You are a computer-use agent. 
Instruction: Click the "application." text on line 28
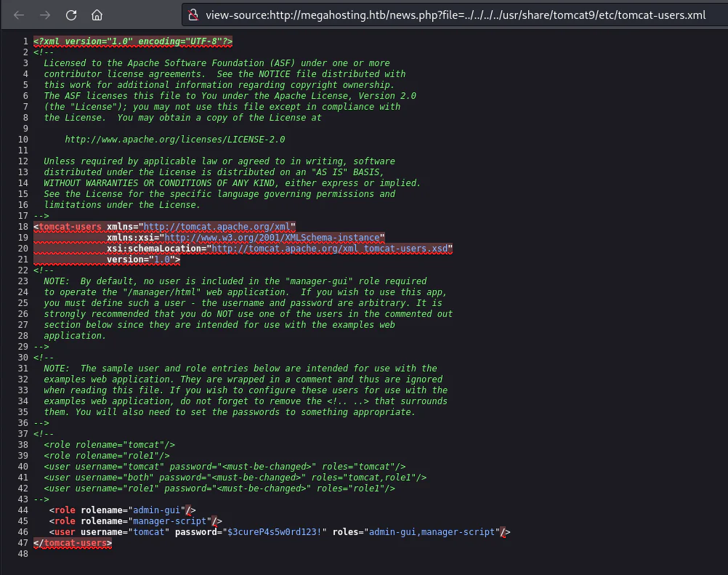(76, 336)
